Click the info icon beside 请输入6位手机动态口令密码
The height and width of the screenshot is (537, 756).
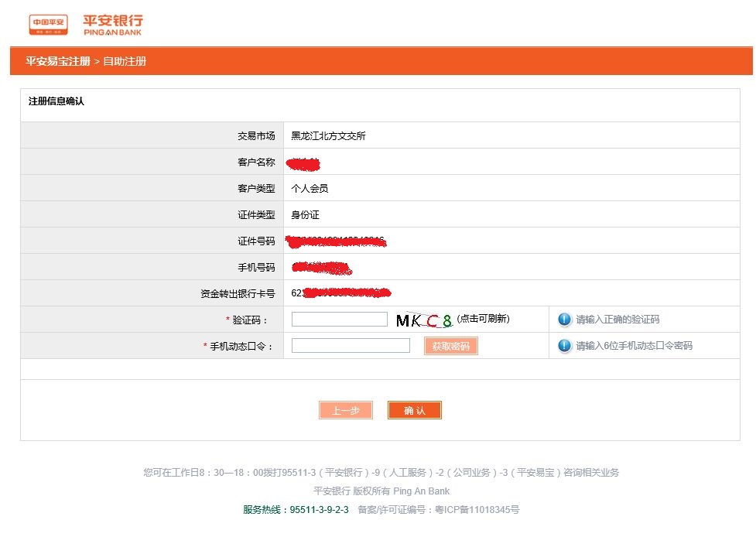pos(564,346)
